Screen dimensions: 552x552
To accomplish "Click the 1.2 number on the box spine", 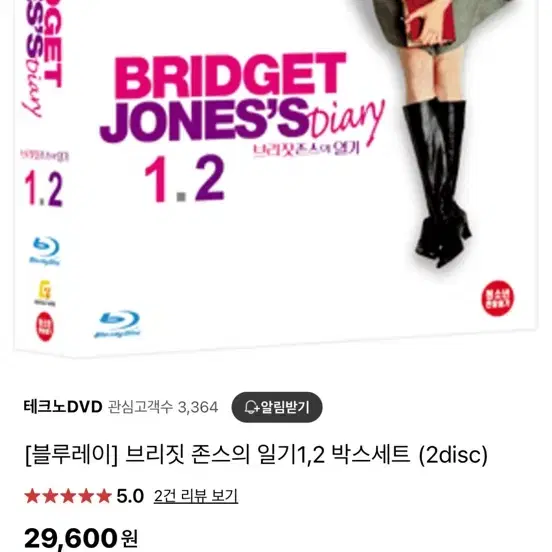I will pos(43,189).
